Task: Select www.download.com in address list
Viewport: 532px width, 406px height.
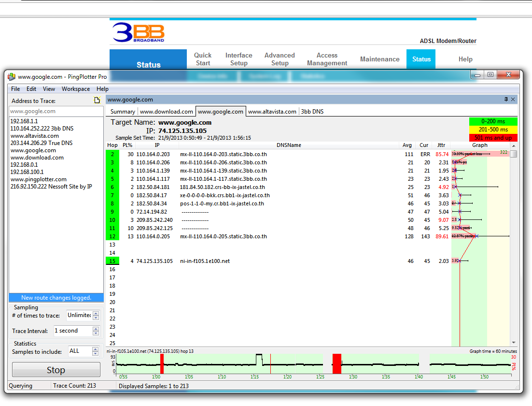Action: click(x=37, y=157)
